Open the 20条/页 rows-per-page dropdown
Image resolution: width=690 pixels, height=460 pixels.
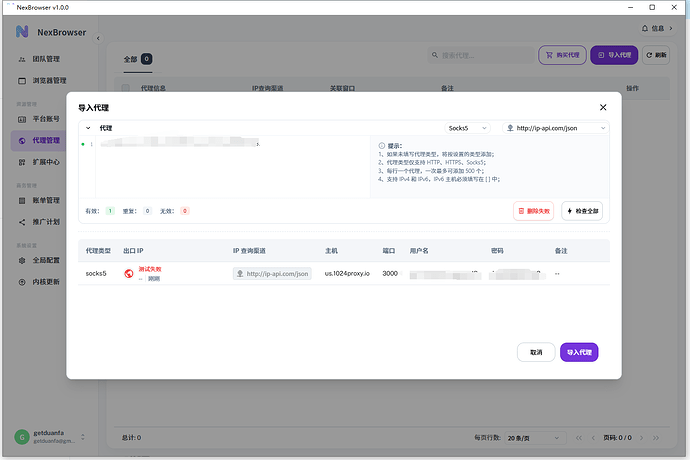click(x=533, y=438)
